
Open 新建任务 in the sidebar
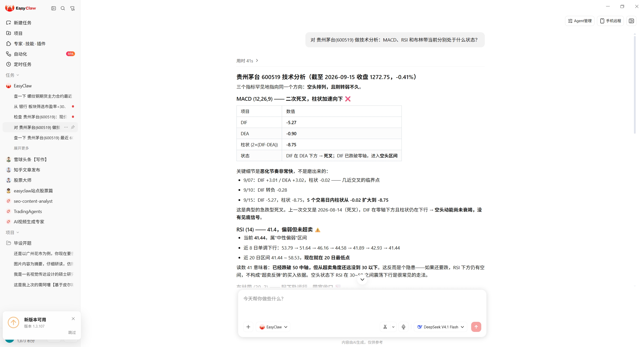click(x=40, y=23)
